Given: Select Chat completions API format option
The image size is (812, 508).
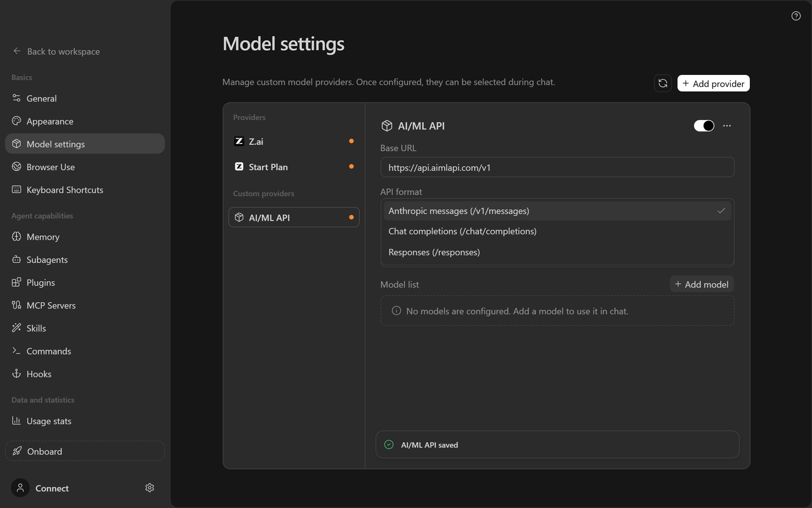Looking at the screenshot, I should (x=557, y=231).
